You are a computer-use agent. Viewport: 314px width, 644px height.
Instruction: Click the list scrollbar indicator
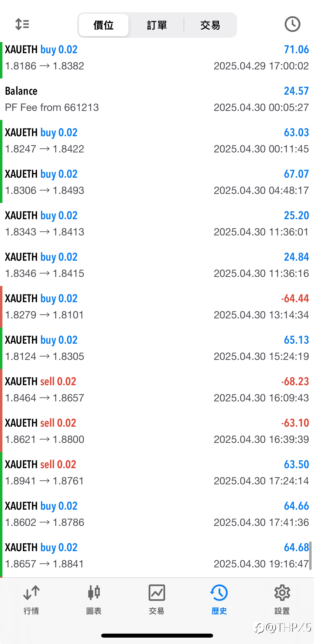[x=310, y=556]
